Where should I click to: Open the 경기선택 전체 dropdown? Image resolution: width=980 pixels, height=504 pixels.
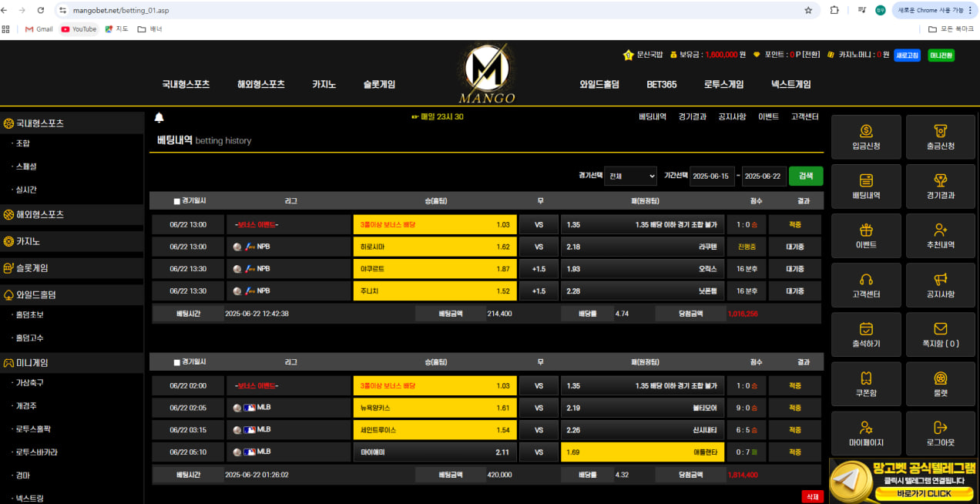630,176
